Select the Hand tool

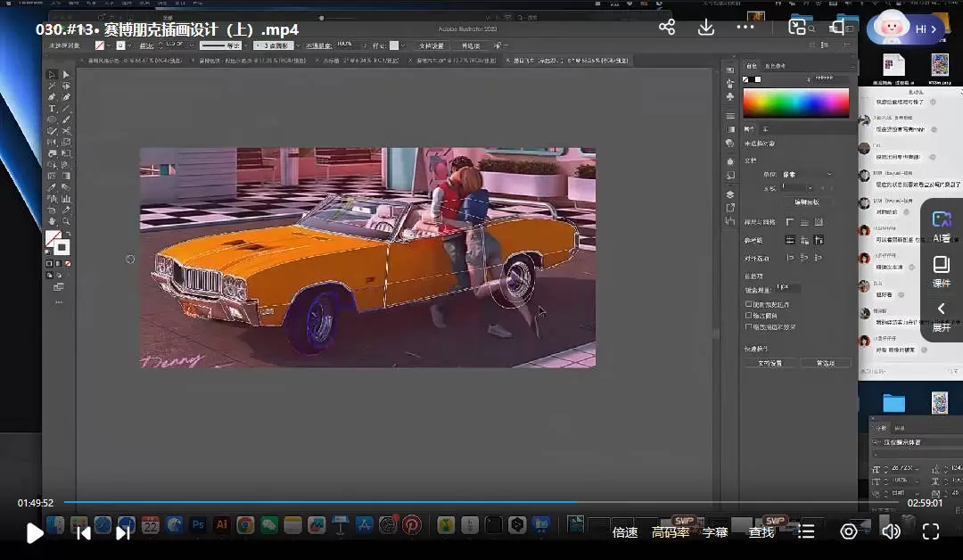point(52,221)
